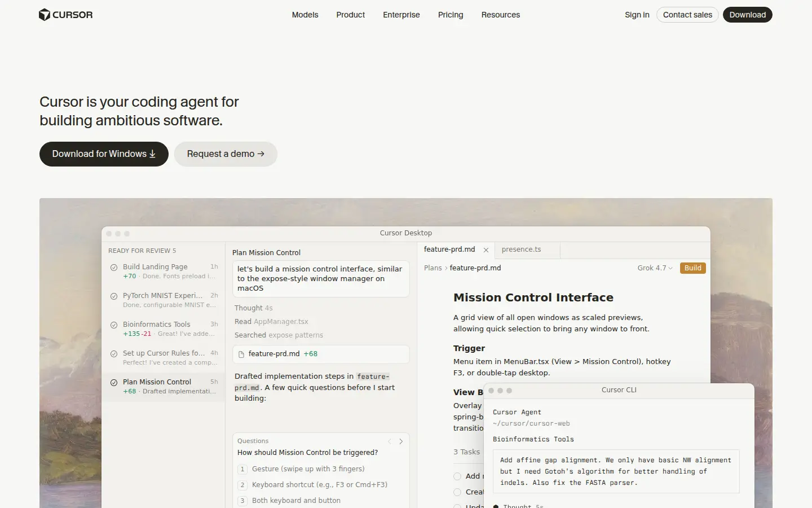Open the Models menu

pos(305,15)
